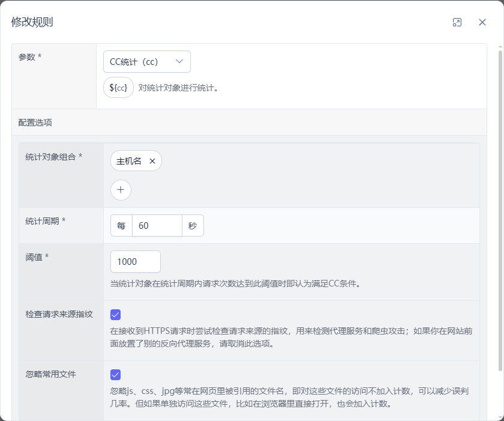Screen dimensions: 504x421
Task: Click the 每 prefix of period field
Action: pos(121,225)
